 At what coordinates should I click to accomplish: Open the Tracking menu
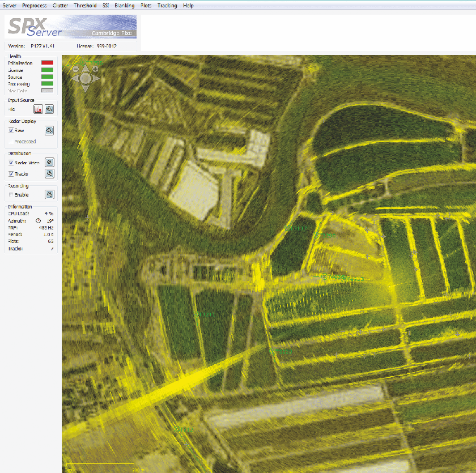coord(167,6)
